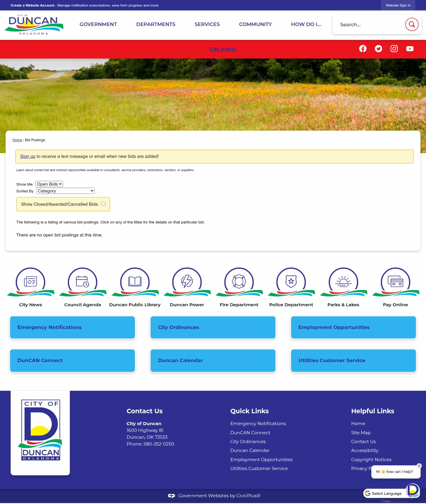Open the Parks & Lakes sunrise icon
426x504 pixels.
pyautogui.click(x=343, y=282)
